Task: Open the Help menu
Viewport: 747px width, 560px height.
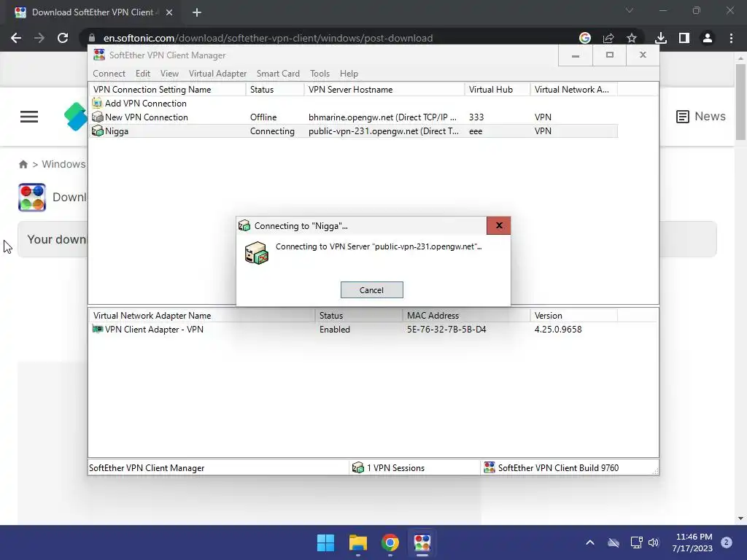Action: (x=349, y=74)
